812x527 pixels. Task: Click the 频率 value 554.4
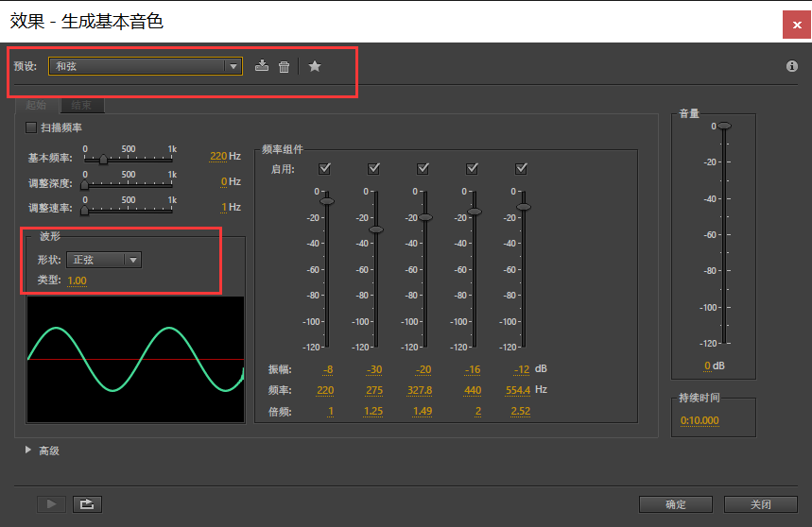click(x=518, y=390)
